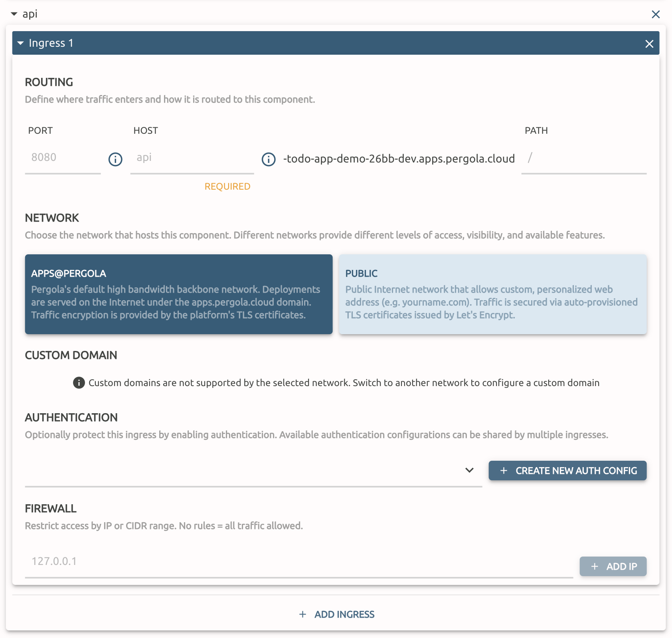672x638 pixels.
Task: Collapse the Ingress 1 header triangle
Action: [21, 43]
